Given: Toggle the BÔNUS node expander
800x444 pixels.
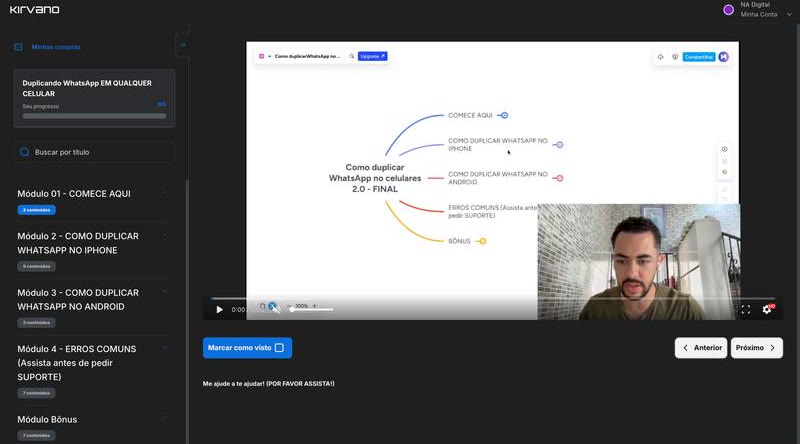Looking at the screenshot, I should [x=483, y=241].
